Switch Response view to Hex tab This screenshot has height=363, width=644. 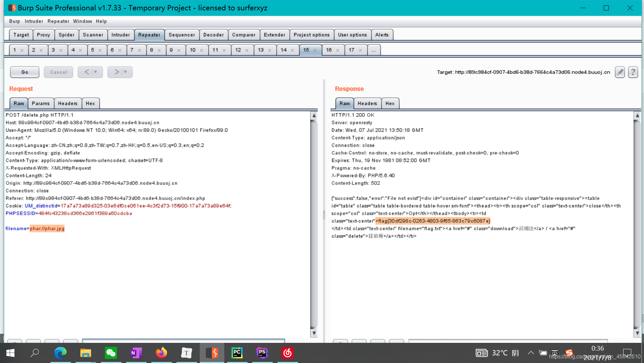click(x=390, y=104)
